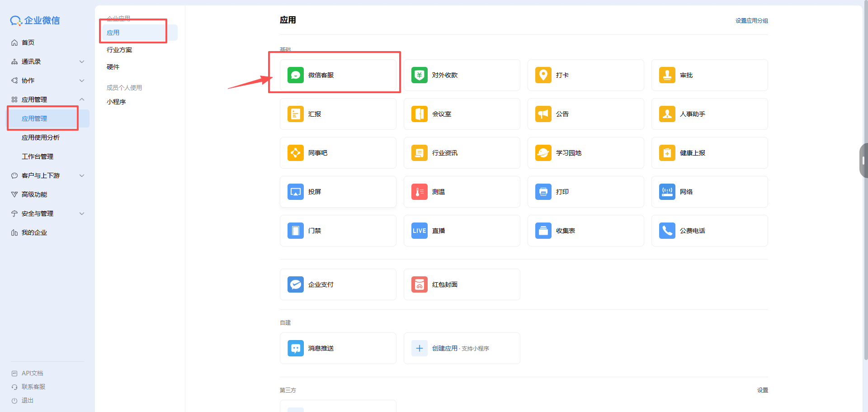Viewport: 868px width, 412px height.
Task: Click the 收集表 form icon
Action: [x=543, y=231]
